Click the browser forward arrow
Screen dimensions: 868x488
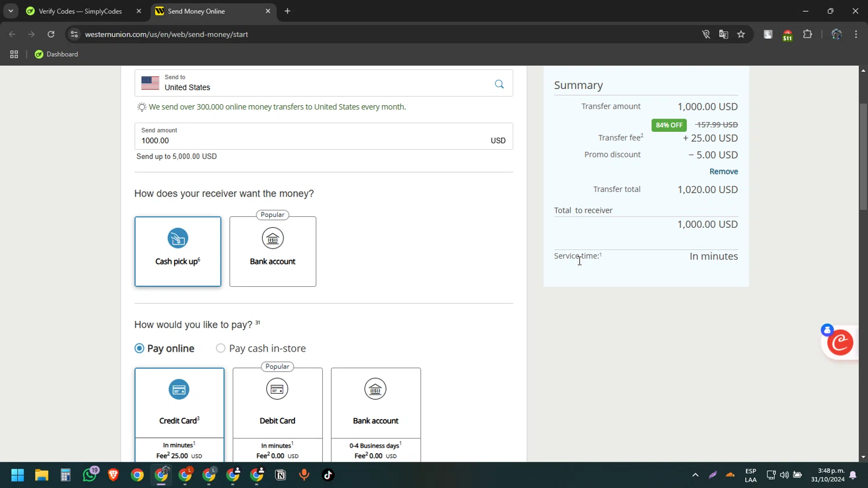pyautogui.click(x=31, y=34)
